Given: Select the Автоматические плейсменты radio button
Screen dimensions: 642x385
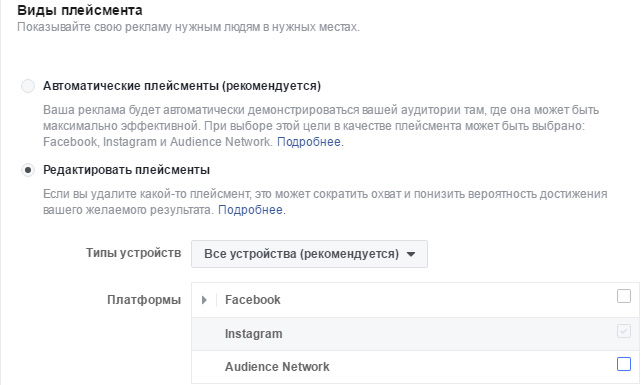Looking at the screenshot, I should click(28, 86).
